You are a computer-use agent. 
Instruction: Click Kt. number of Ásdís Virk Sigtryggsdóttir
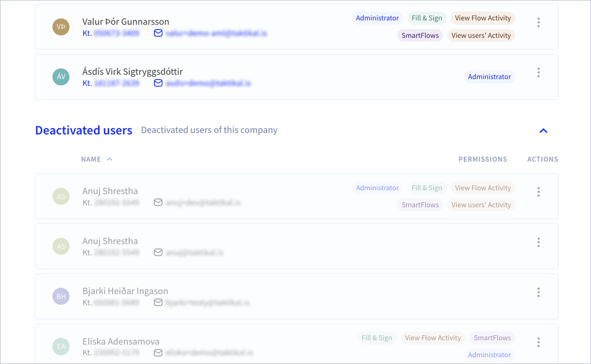pyautogui.click(x=111, y=83)
